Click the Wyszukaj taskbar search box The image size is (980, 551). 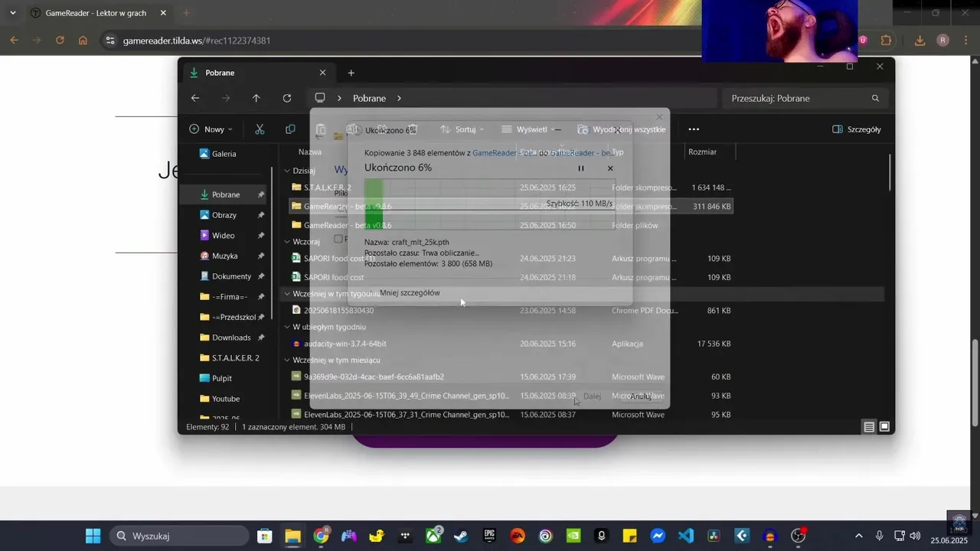(x=178, y=536)
